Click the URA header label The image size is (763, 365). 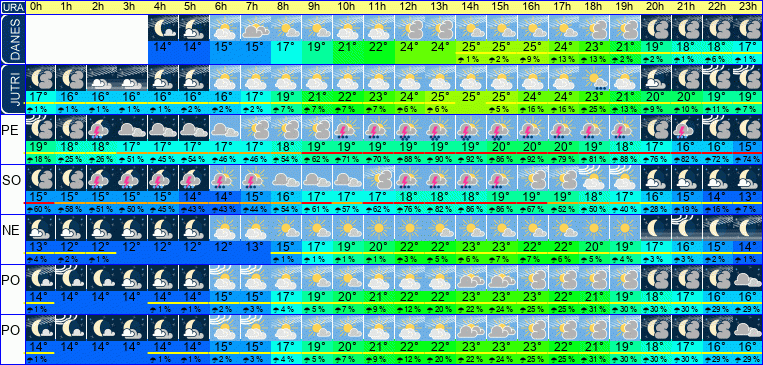12,7
